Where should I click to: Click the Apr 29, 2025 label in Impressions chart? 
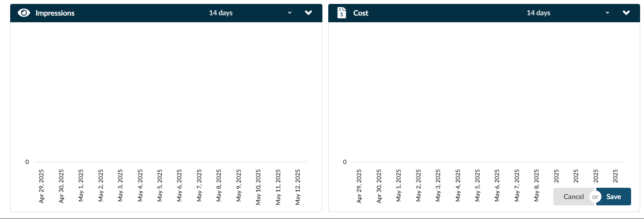coord(41,186)
